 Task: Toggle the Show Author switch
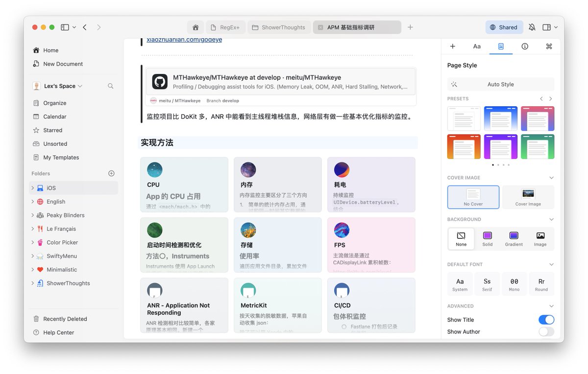[546, 332]
